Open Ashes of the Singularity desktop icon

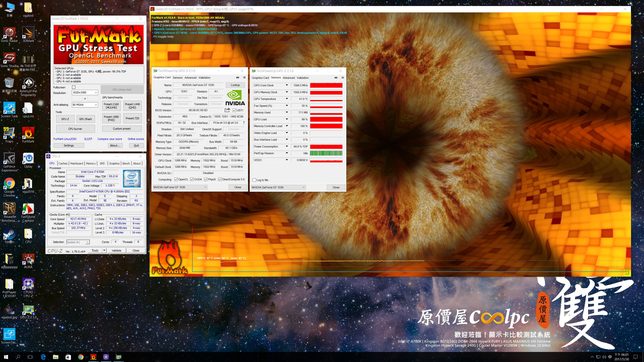(x=28, y=87)
